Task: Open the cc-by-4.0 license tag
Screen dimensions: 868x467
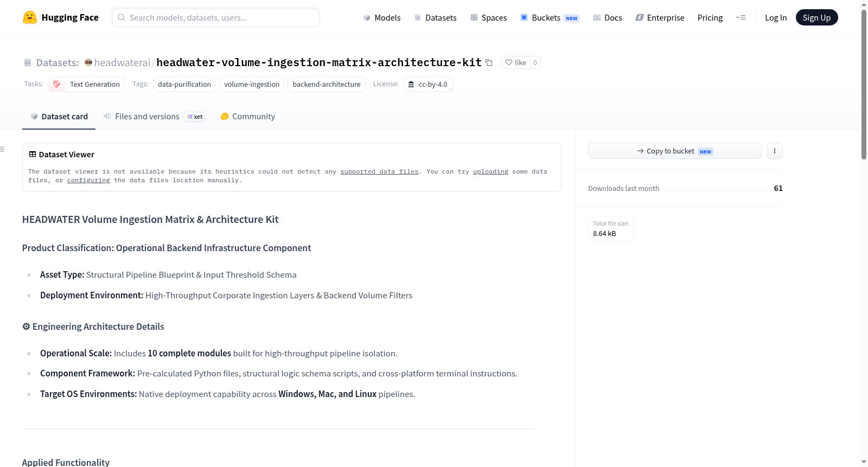Action: pyautogui.click(x=428, y=84)
